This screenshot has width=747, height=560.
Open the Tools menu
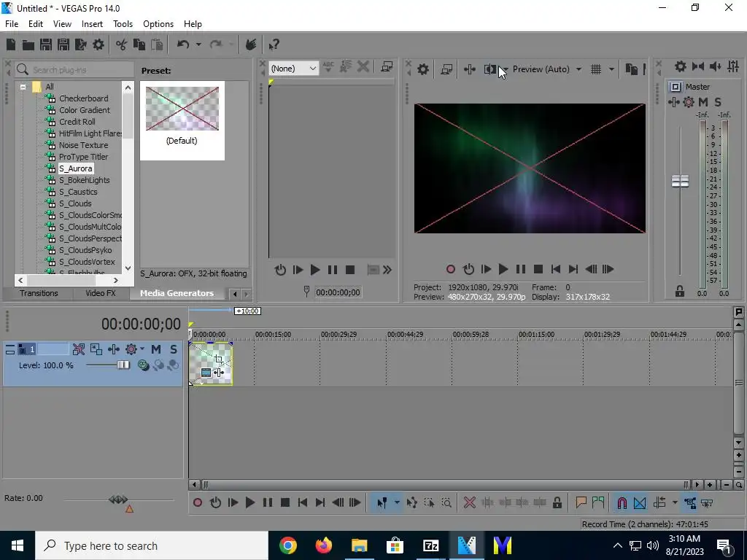pyautogui.click(x=123, y=24)
